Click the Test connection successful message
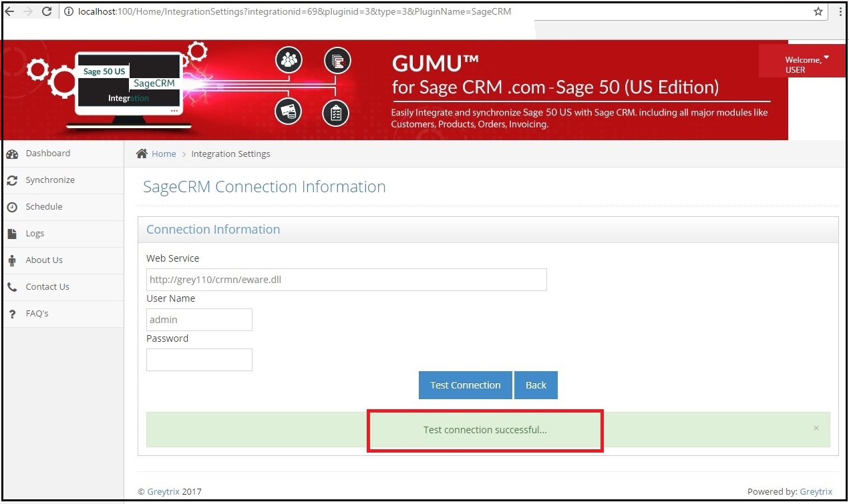 485,430
